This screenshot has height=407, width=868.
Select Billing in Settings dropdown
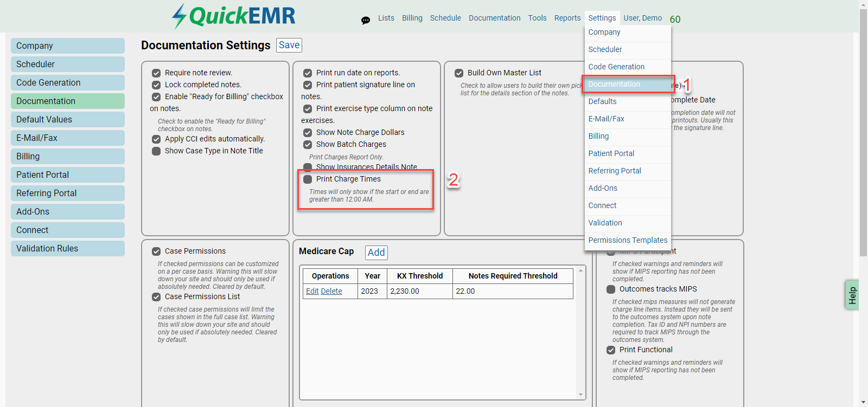[628, 137]
